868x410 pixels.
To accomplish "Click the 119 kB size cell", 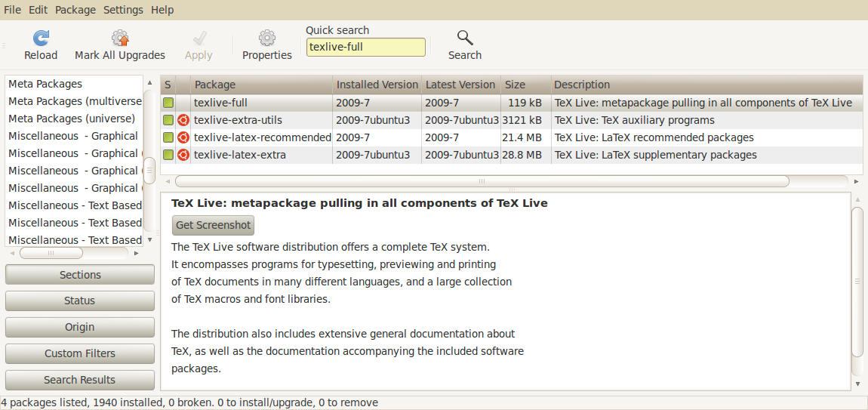I will pos(525,103).
